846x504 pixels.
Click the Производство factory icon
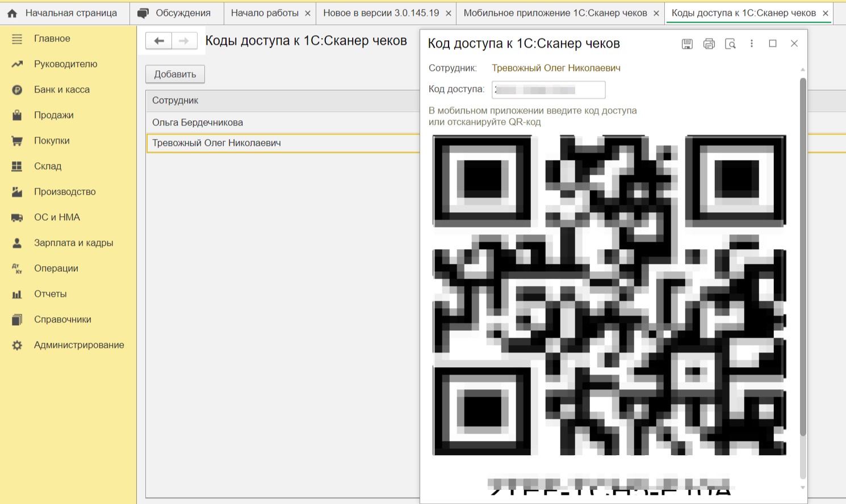(x=17, y=192)
